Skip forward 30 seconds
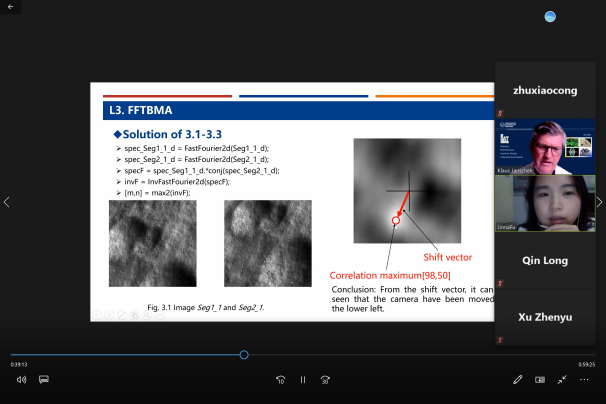Viewport: 606px width, 404px height. (326, 380)
